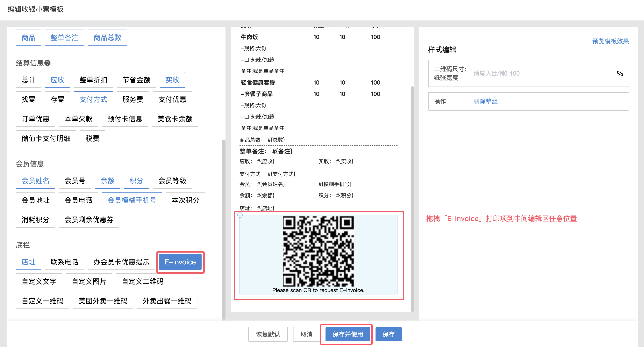The height and width of the screenshot is (347, 644).
Task: Click the 取消 button
Action: (x=306, y=334)
